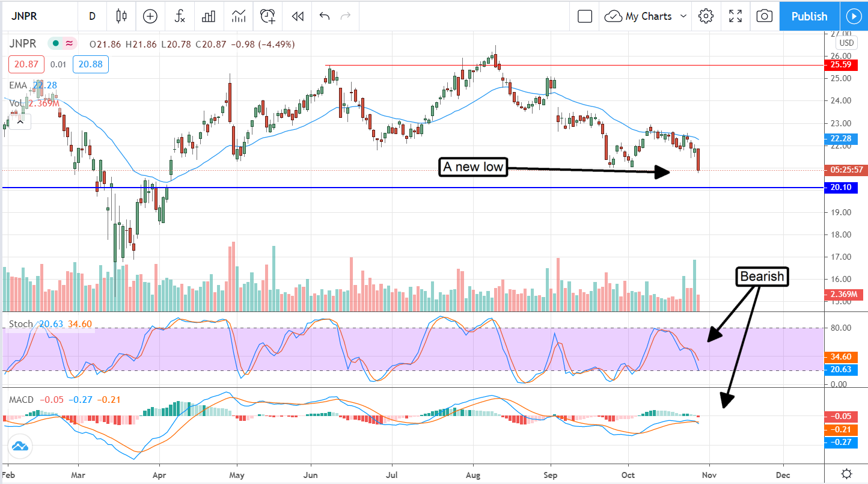Enter fullscreen mode

tap(735, 16)
